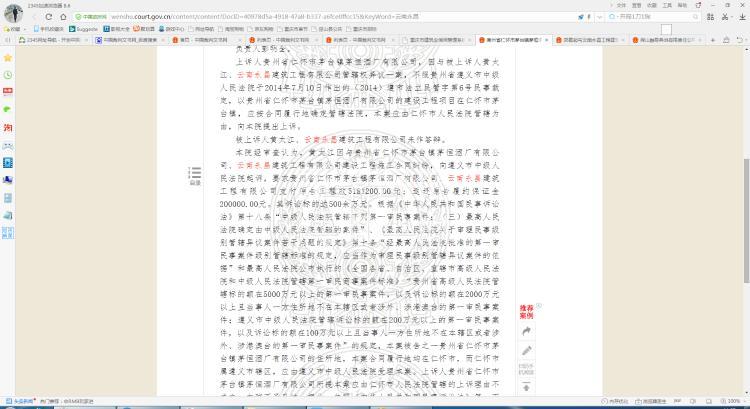Click the user avatar in browser corner
The image size is (750, 409).
click(x=13, y=13)
